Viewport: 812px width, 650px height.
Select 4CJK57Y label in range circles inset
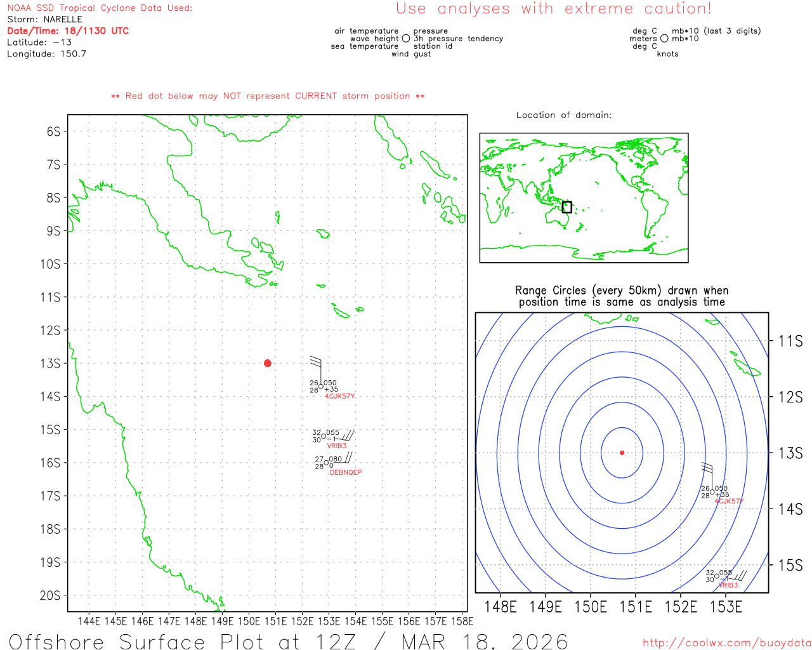[x=729, y=501]
